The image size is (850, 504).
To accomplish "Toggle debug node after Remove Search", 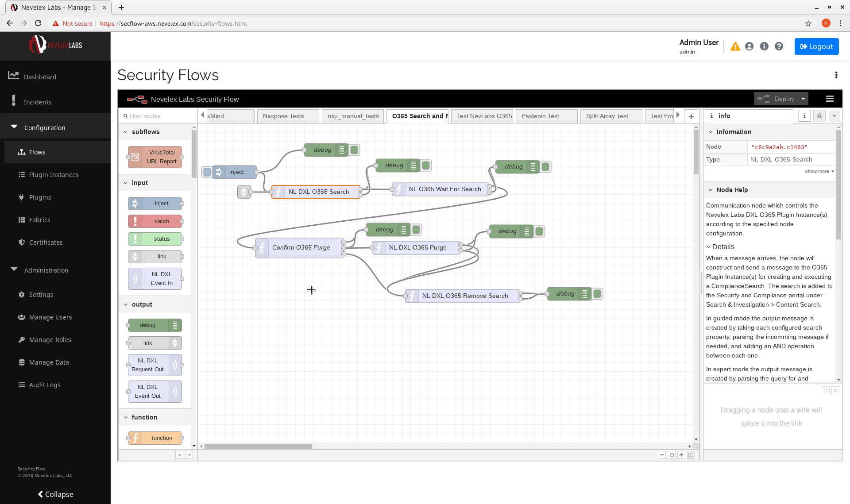I will [x=597, y=294].
